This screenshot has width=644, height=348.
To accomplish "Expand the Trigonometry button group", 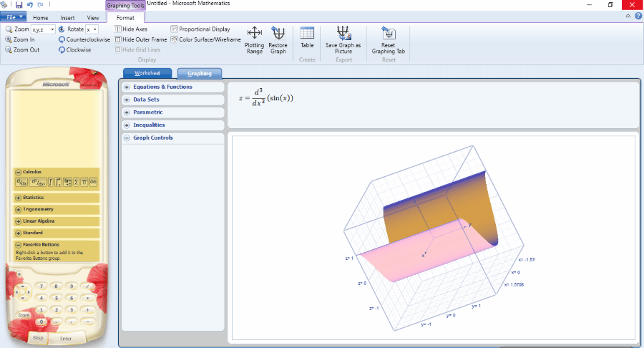I will click(18, 210).
